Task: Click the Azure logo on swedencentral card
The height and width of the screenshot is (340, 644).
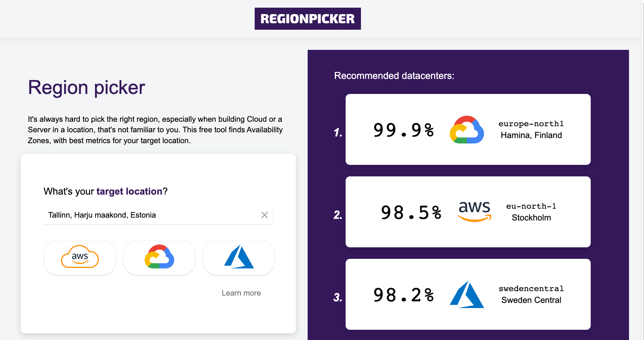Action: [x=467, y=295]
